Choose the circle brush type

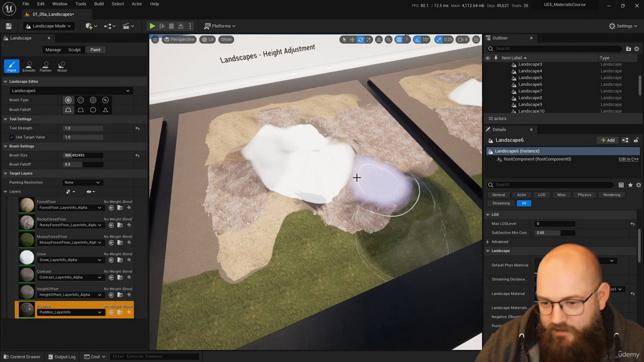(68, 100)
